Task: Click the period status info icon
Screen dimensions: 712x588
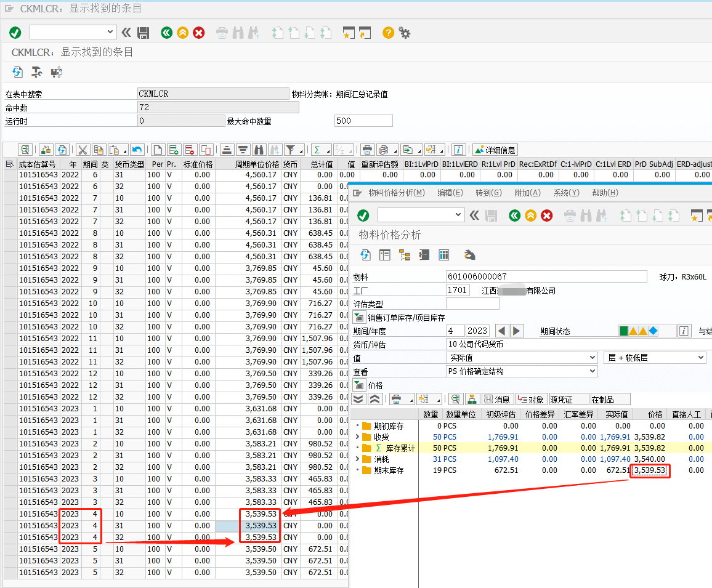Action: point(684,331)
